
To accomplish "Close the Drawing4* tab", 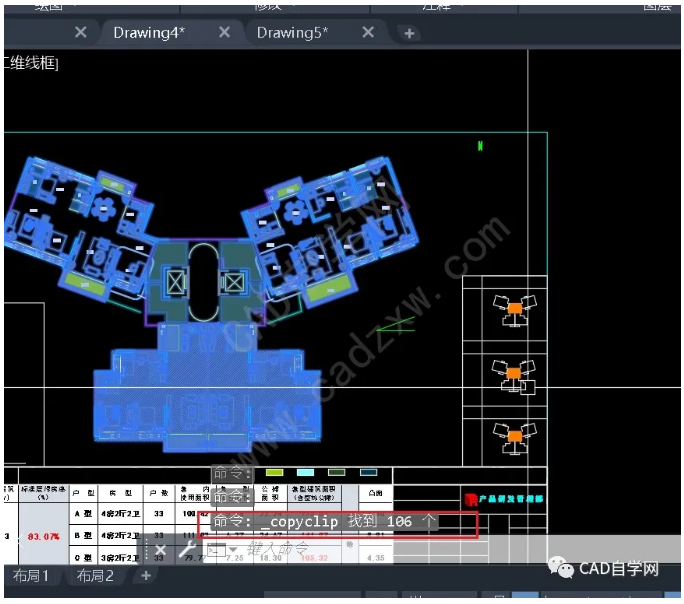I will [x=224, y=33].
